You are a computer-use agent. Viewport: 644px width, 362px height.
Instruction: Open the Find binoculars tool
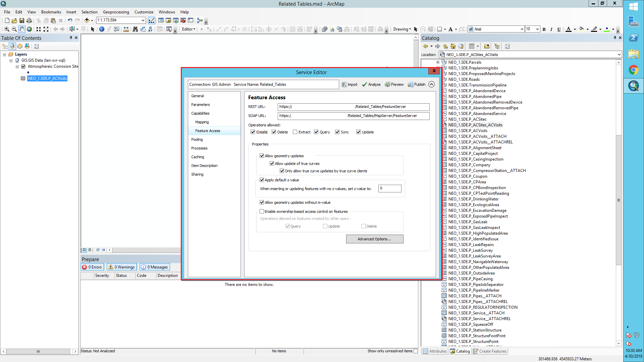(135, 29)
